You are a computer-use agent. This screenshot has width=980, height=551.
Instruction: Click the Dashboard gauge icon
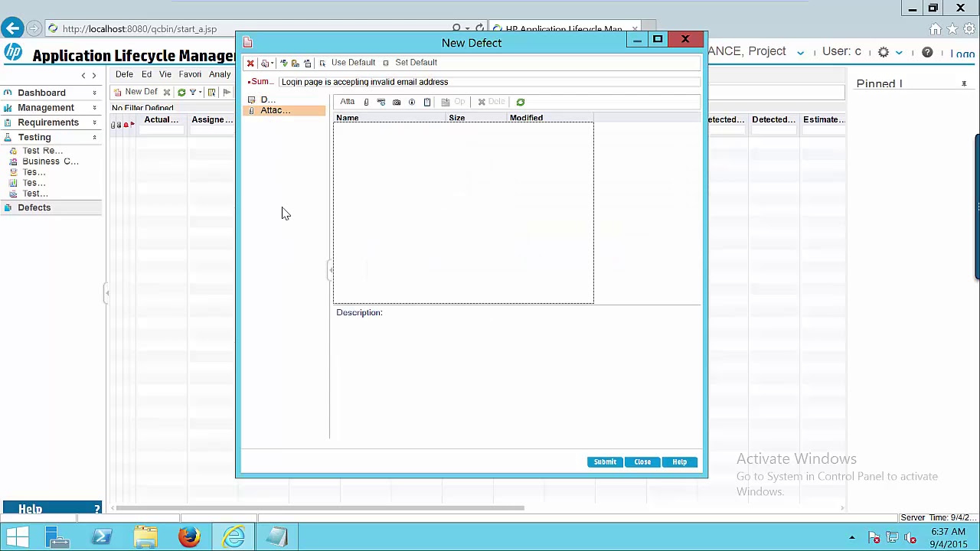pos(8,93)
